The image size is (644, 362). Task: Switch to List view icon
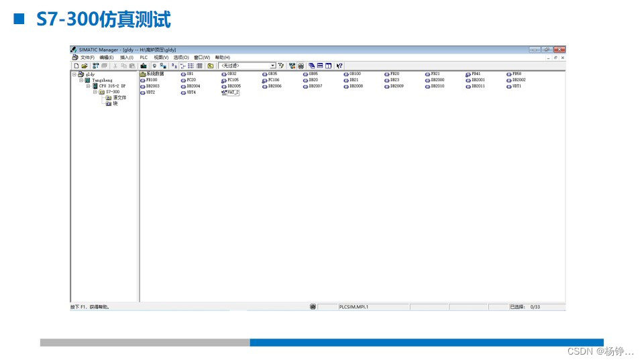(191, 66)
